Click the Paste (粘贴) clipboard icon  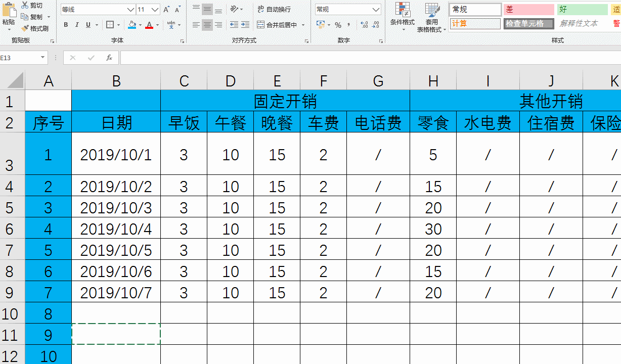click(x=9, y=10)
